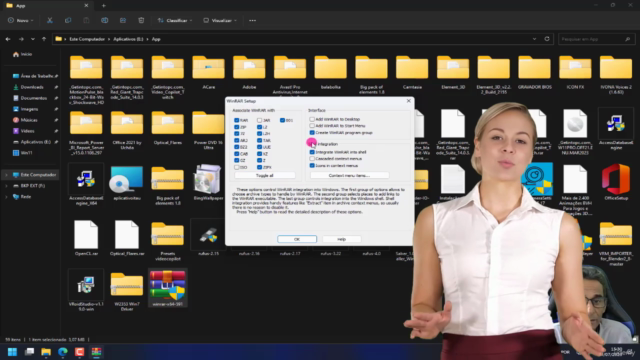
Task: Enable the JAR association checkbox
Action: point(260,120)
